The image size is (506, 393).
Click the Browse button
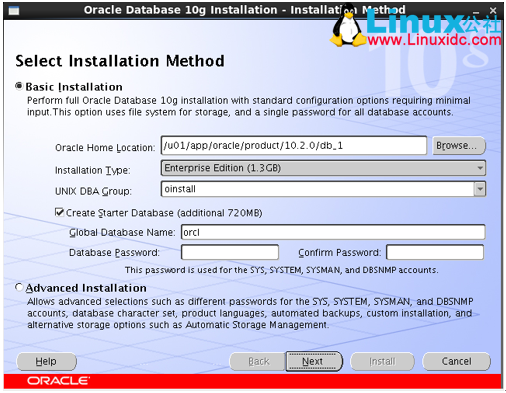[x=459, y=146]
